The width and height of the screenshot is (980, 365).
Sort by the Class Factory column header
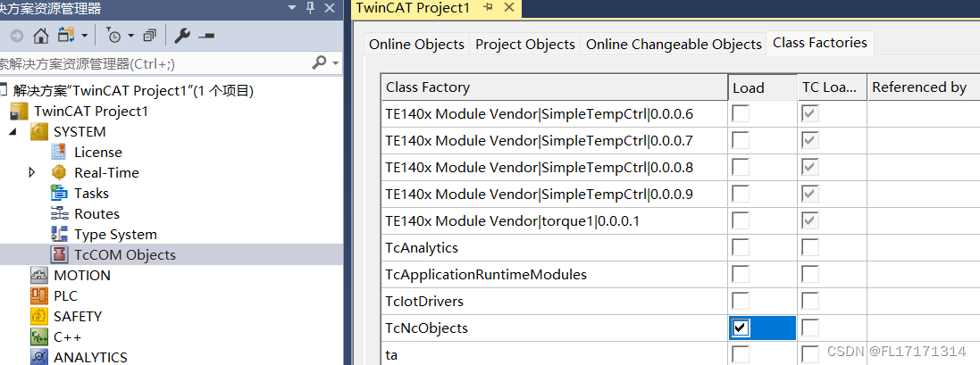point(554,87)
